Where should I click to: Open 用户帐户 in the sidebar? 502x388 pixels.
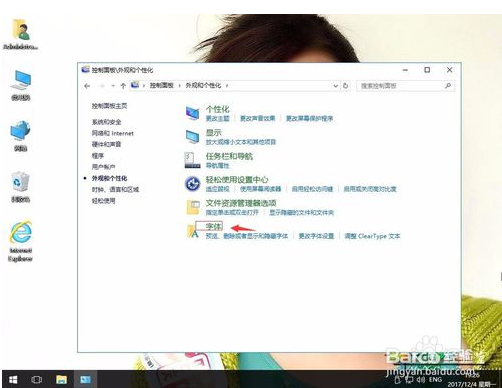(104, 167)
